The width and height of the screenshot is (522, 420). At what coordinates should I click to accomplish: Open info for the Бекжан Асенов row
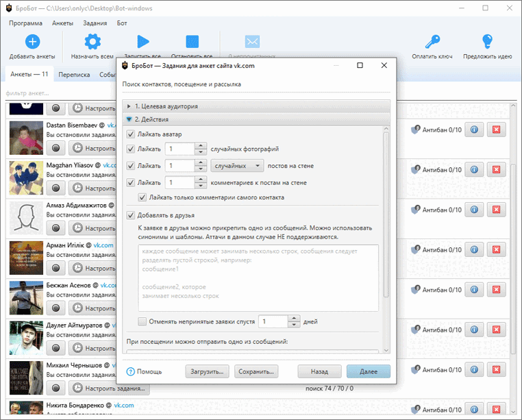click(474, 289)
